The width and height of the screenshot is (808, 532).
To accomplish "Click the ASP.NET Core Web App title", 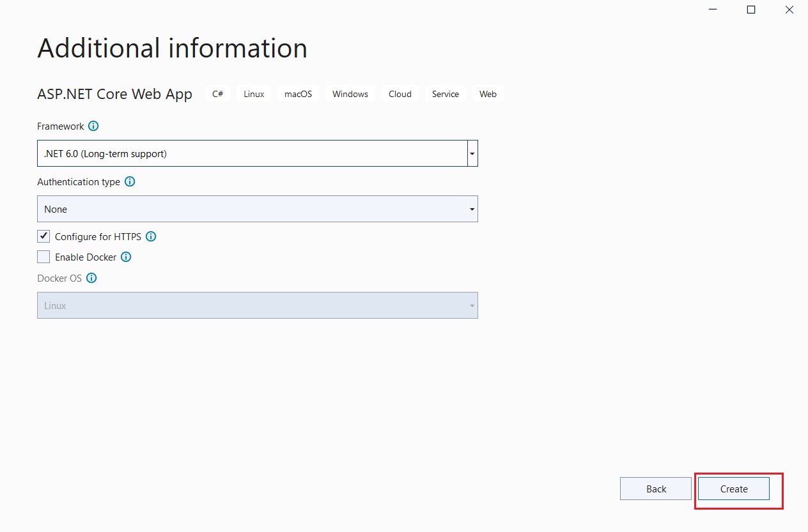I will 115,94.
